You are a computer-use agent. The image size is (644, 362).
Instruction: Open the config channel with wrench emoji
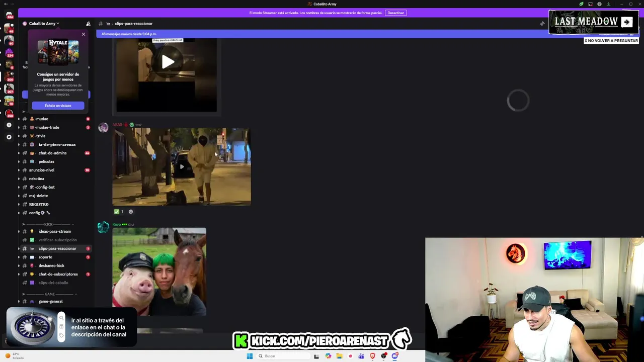pos(55,213)
